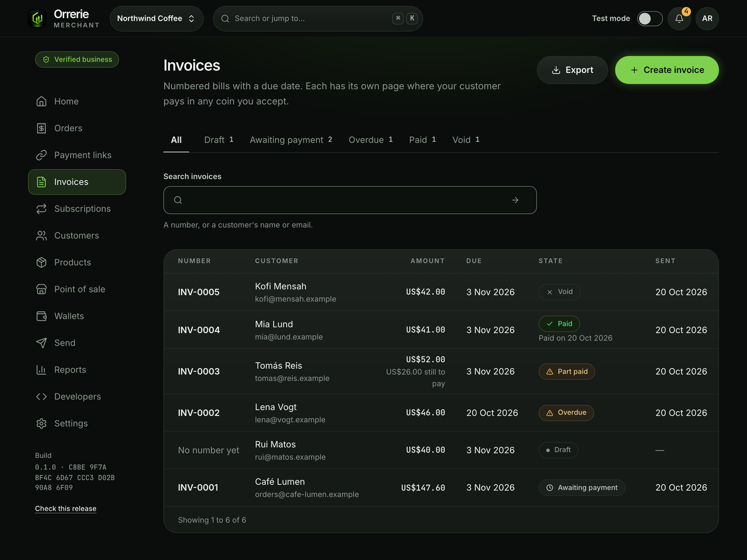747x560 pixels.
Task: Click the search submit arrow icon
Action: [x=515, y=200]
